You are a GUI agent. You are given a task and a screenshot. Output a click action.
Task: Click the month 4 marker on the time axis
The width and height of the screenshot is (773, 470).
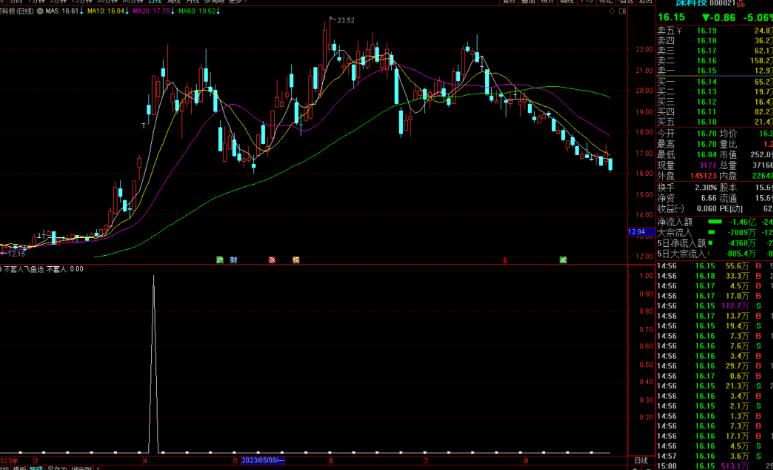pyautogui.click(x=145, y=461)
